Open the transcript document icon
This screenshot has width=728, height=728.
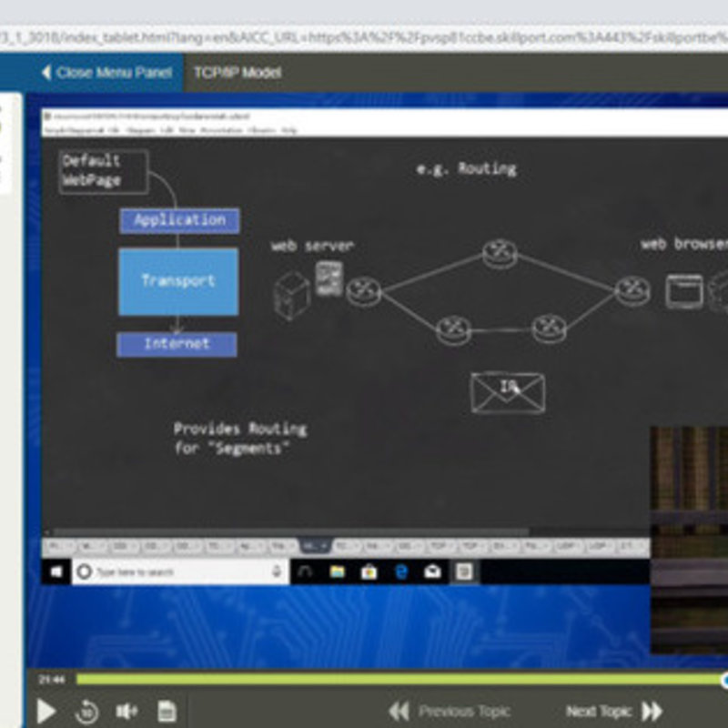coord(167,712)
